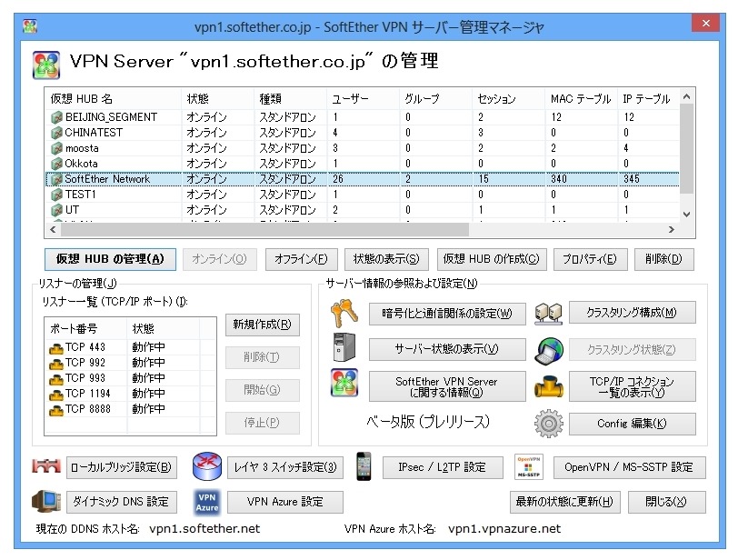The width and height of the screenshot is (738, 560).
Task: Open OpenVPN / MS-SSTP 設定
Action: (629, 468)
